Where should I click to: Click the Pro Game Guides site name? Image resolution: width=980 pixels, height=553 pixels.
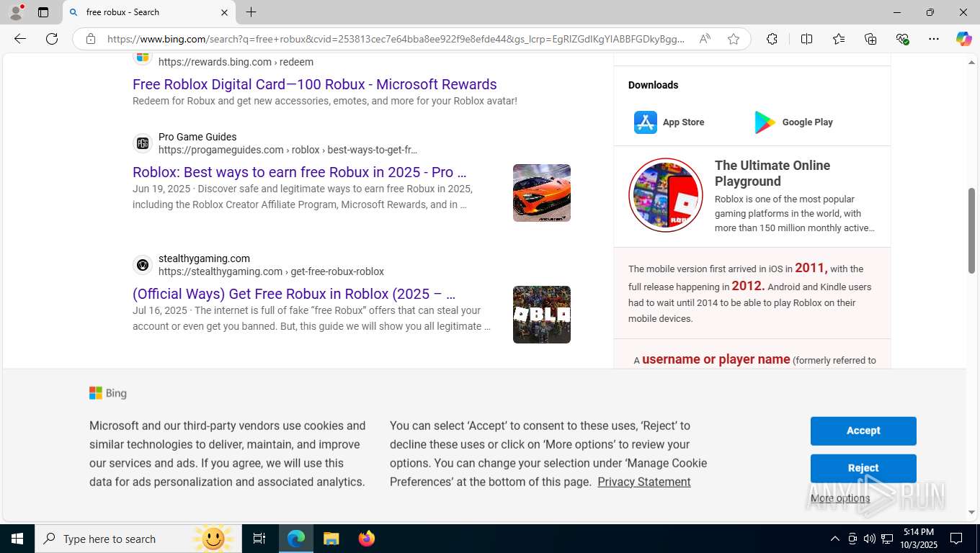[197, 137]
